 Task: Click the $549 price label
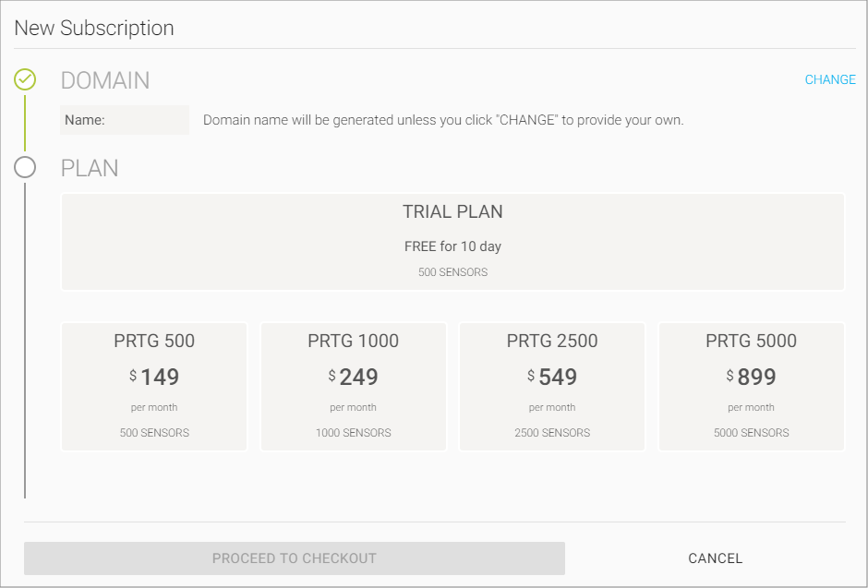tap(552, 378)
